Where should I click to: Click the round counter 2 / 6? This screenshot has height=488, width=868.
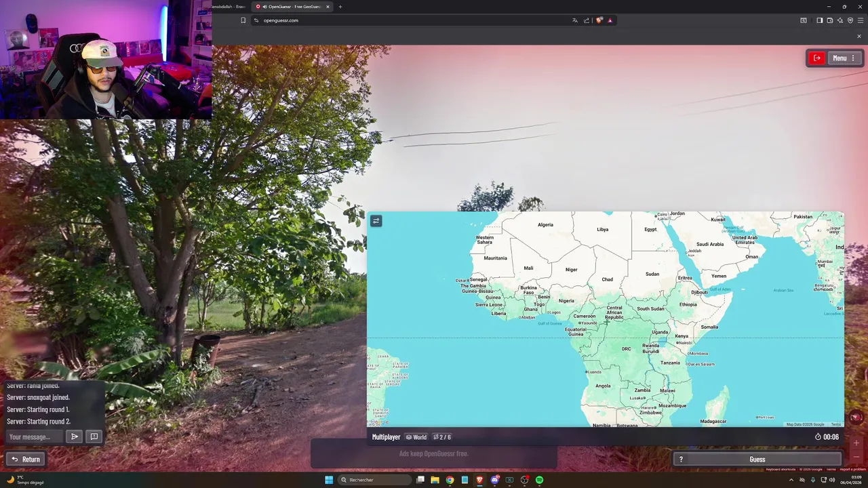click(x=442, y=437)
